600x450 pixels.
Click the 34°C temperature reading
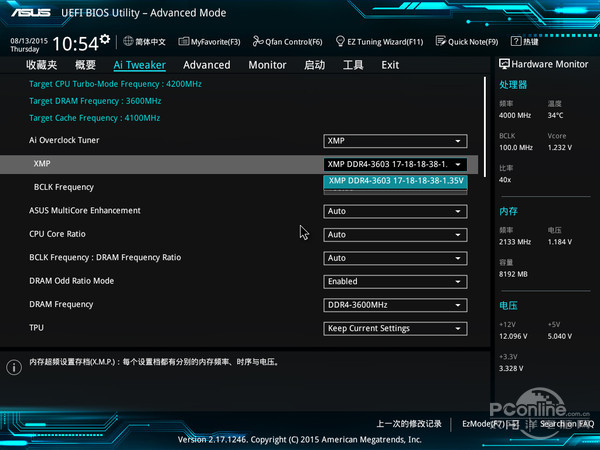(x=556, y=116)
